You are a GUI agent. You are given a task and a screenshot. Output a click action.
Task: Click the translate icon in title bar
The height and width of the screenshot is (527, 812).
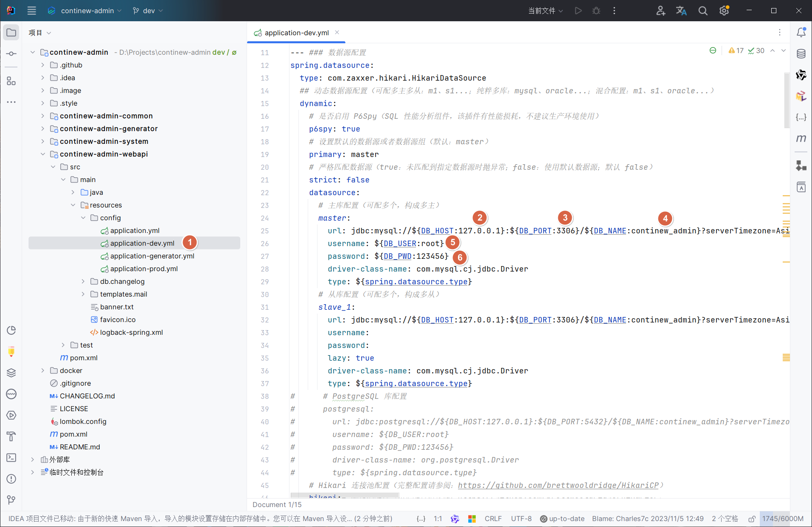[x=682, y=11]
